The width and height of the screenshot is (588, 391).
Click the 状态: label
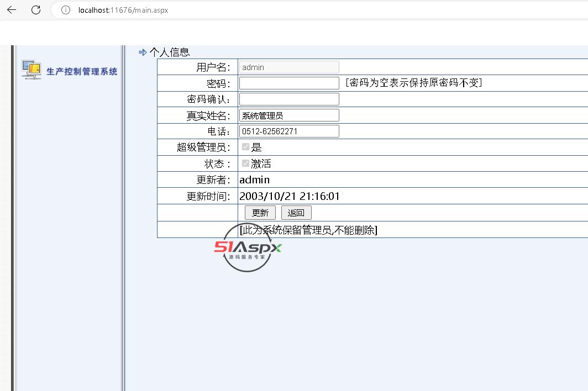pyautogui.click(x=217, y=163)
